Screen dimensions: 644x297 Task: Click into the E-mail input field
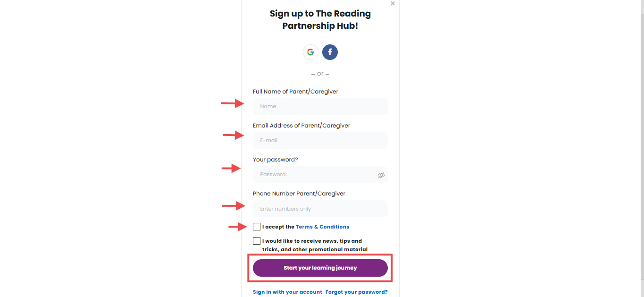320,140
